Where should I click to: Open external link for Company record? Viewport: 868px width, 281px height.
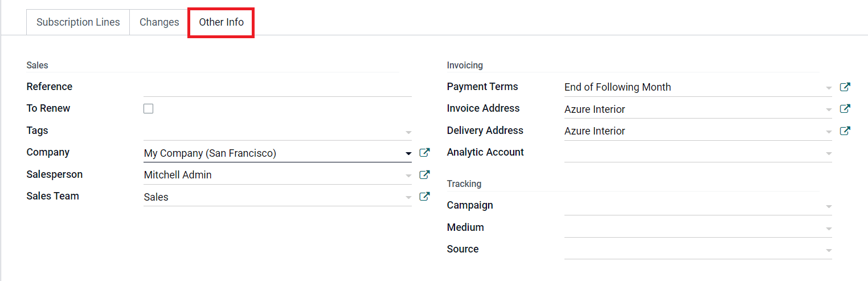[424, 153]
